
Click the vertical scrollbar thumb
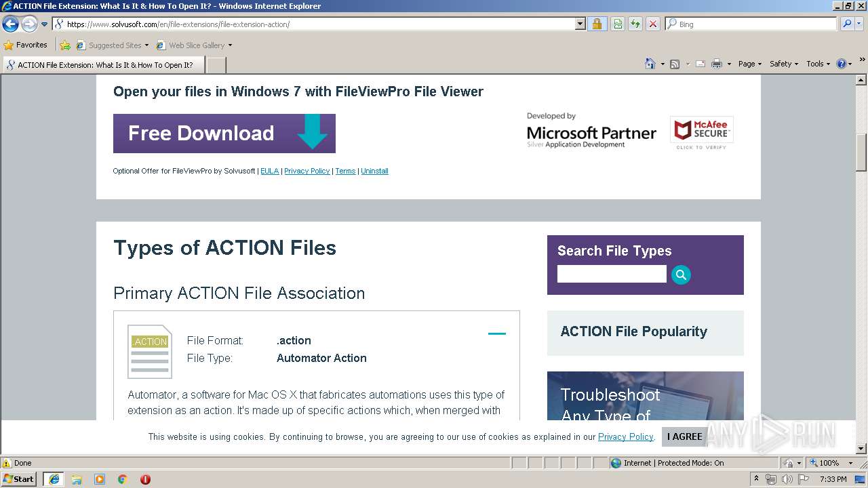862,152
